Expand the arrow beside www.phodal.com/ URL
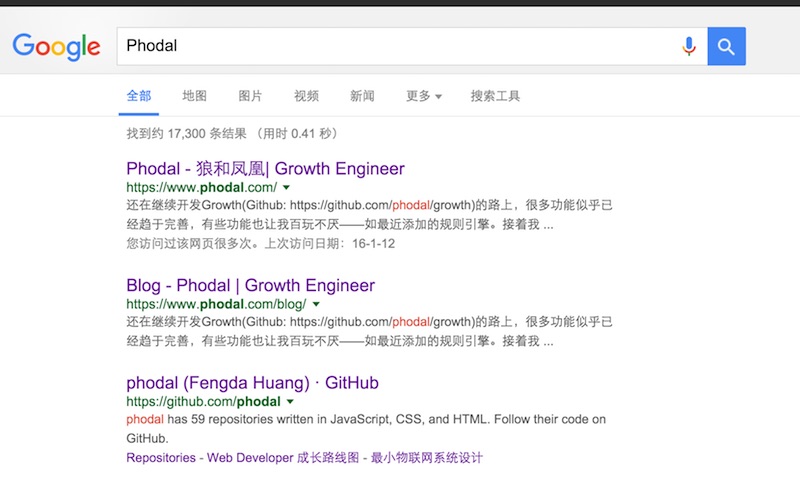Viewport: 800px width, 490px height. coord(286,187)
